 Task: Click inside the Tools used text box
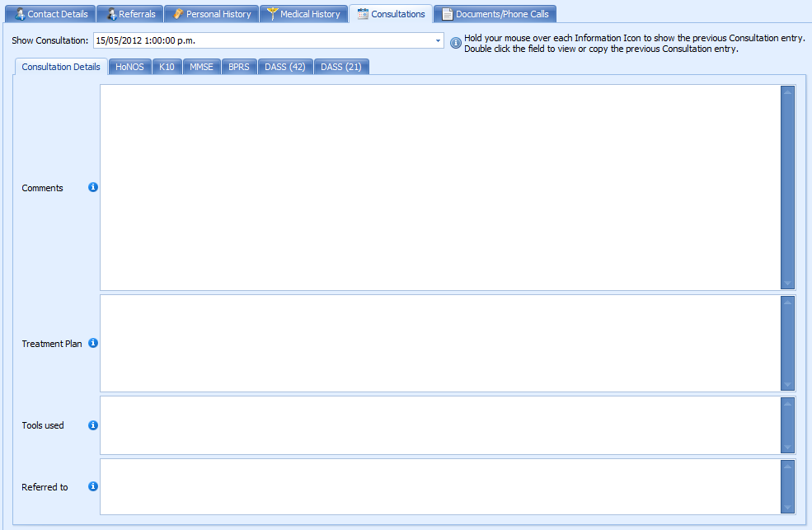(x=440, y=425)
